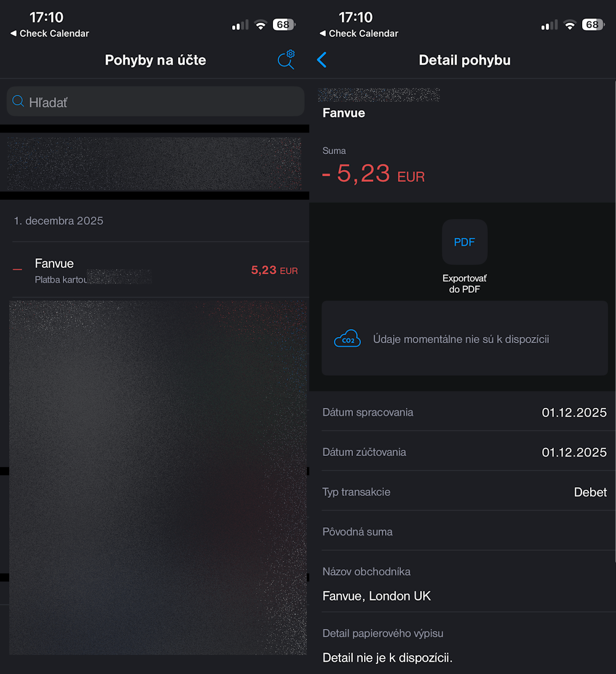This screenshot has width=616, height=674.
Task: Open the Názov obchodníka detail row
Action: [464, 583]
